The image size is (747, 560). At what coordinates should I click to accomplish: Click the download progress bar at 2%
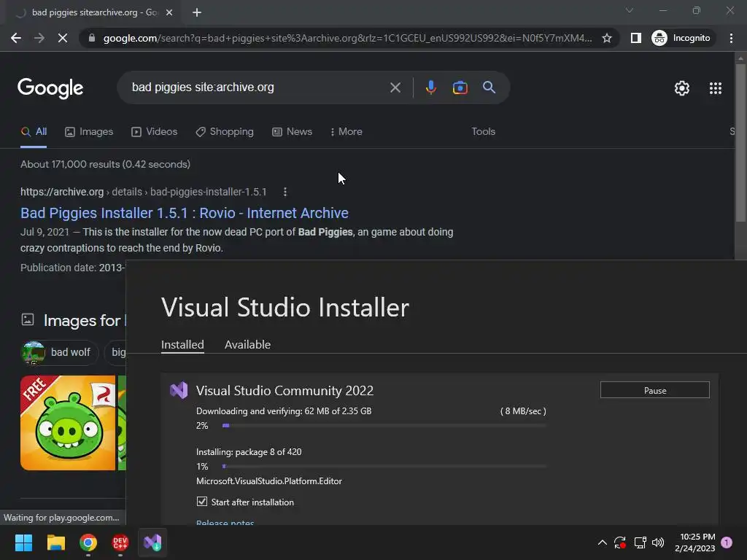pyautogui.click(x=384, y=425)
